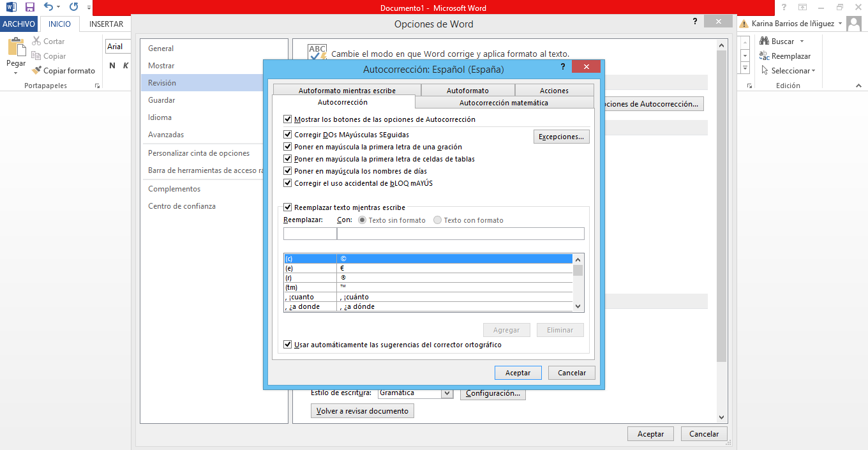The width and height of the screenshot is (868, 450).
Task: Click the Buscar binoculars icon
Action: (763, 41)
